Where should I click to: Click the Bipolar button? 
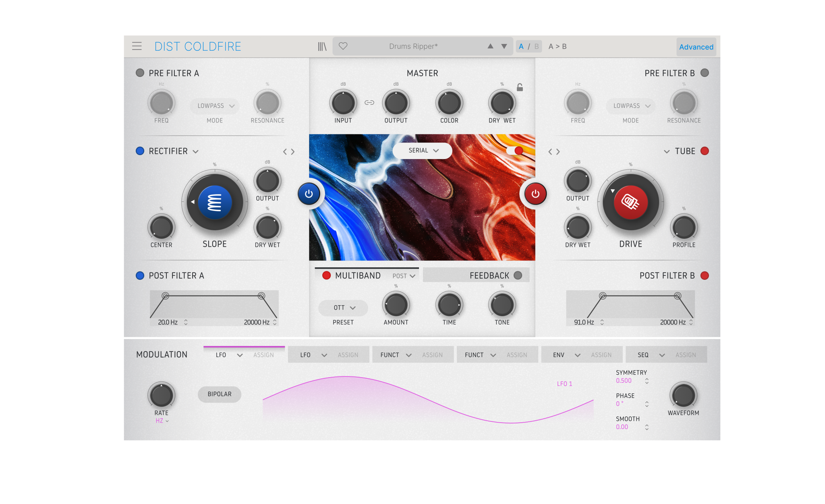click(220, 394)
